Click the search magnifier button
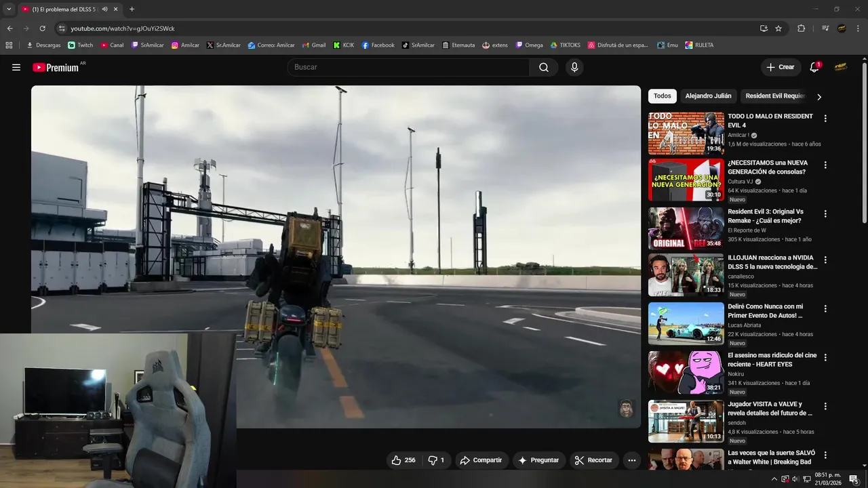Image resolution: width=868 pixels, height=488 pixels. [x=544, y=67]
